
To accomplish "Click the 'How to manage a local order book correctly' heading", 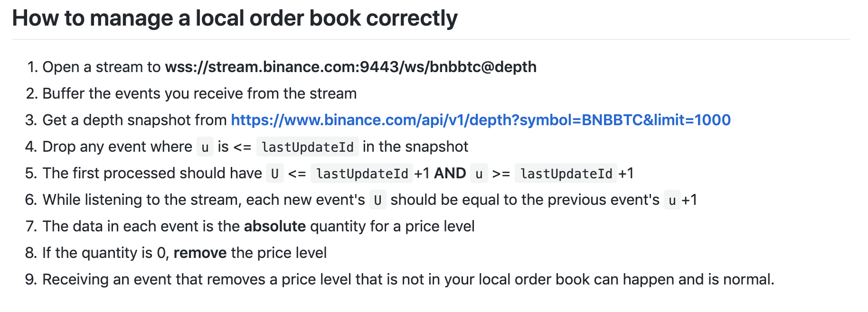I will (x=235, y=18).
